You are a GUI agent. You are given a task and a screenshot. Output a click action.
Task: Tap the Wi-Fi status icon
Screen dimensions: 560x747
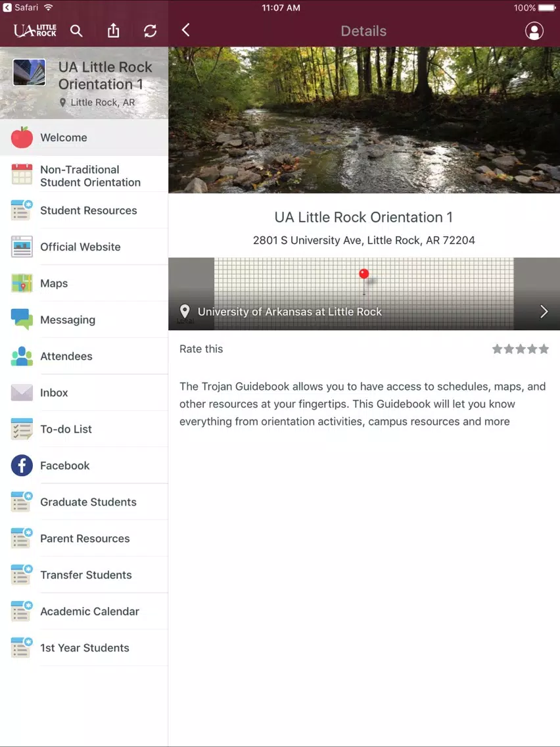48,7
